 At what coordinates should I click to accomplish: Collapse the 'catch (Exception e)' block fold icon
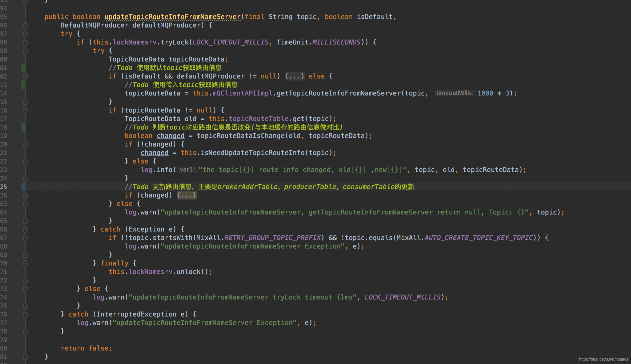click(x=25, y=229)
